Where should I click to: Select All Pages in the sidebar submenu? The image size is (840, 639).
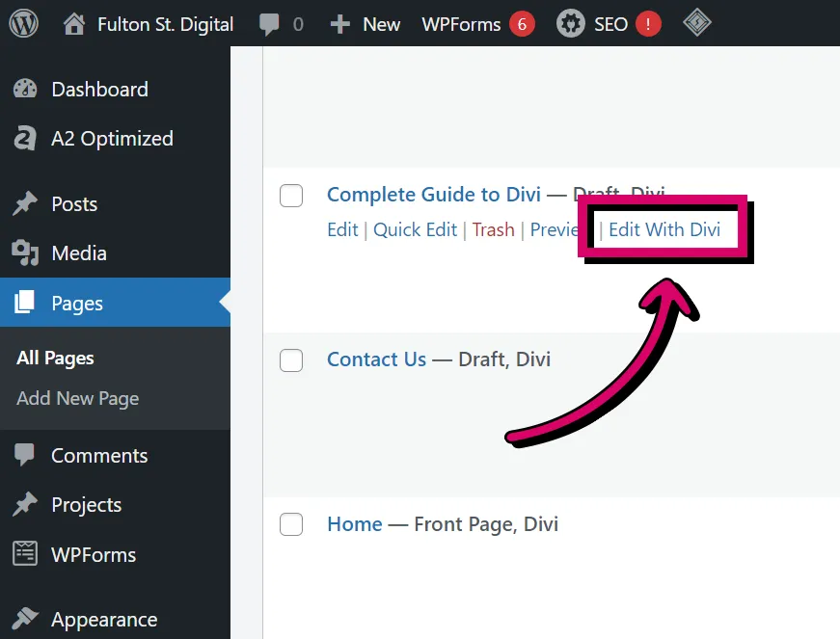[x=55, y=358]
